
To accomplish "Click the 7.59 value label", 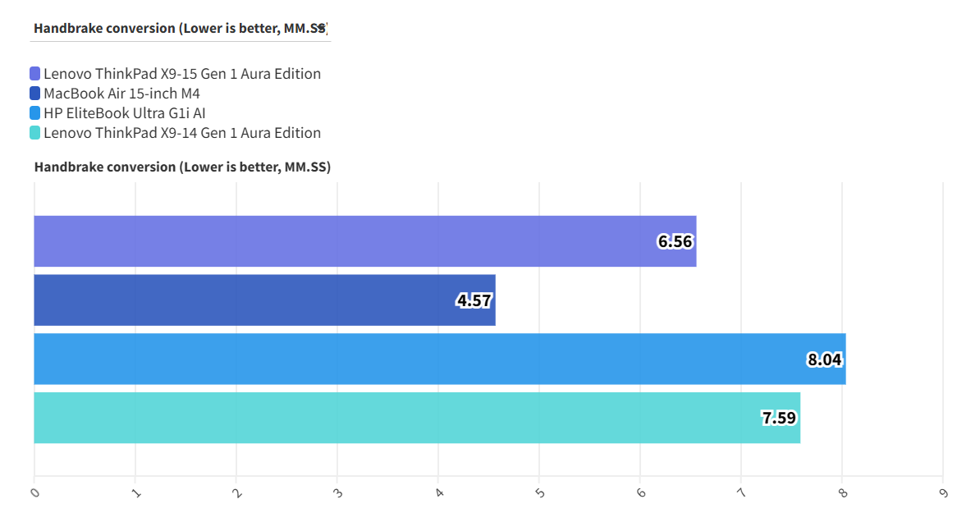I will [779, 419].
